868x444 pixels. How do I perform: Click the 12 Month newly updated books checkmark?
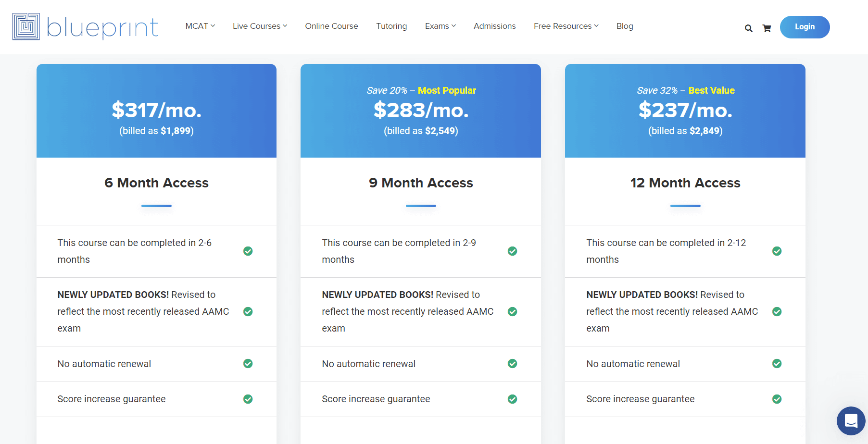click(x=777, y=311)
